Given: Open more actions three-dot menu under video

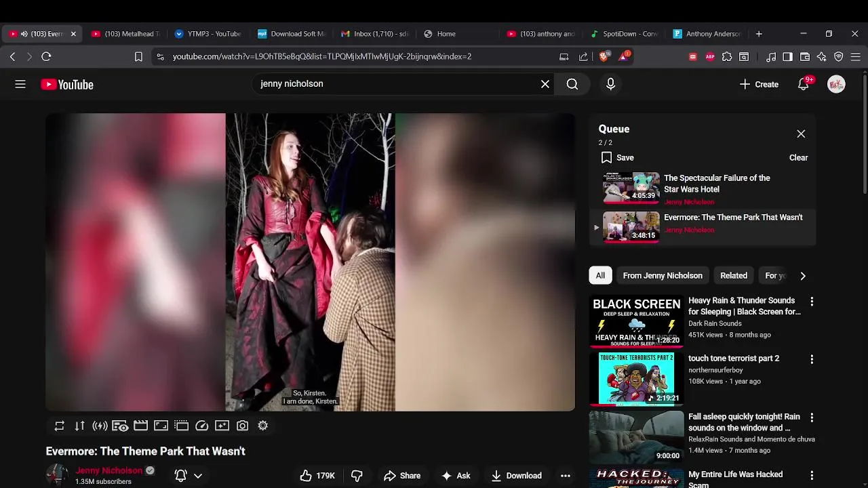Looking at the screenshot, I should (566, 476).
